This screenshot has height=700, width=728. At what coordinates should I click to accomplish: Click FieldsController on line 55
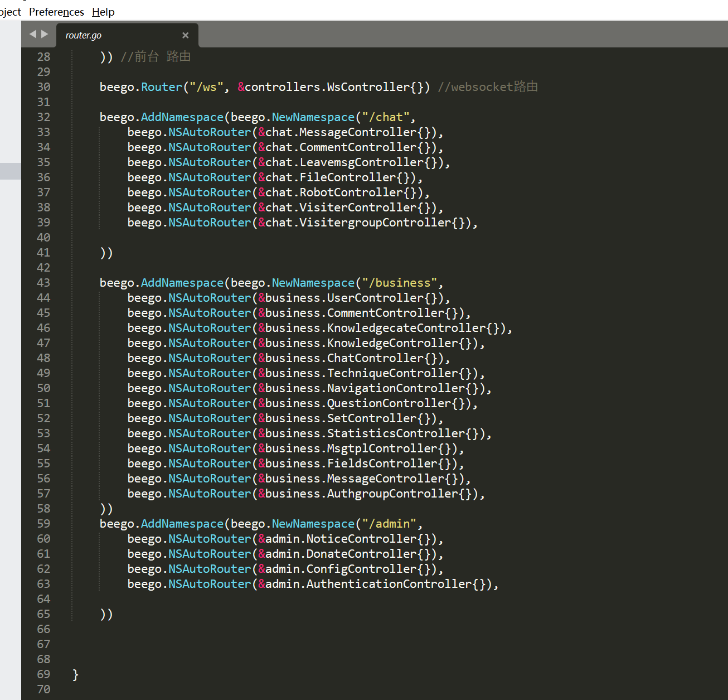coord(382,464)
